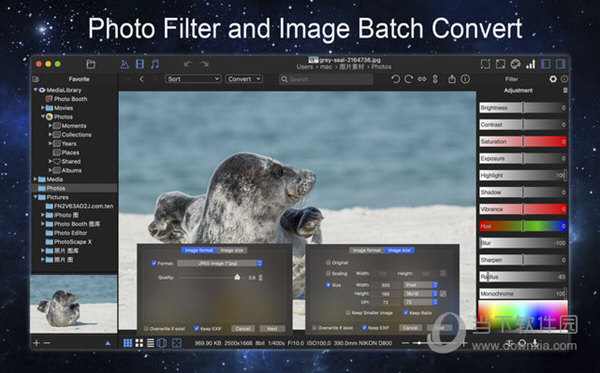
Task: Rotate image counterclockwise with the rotate-left icon
Action: pos(395,79)
